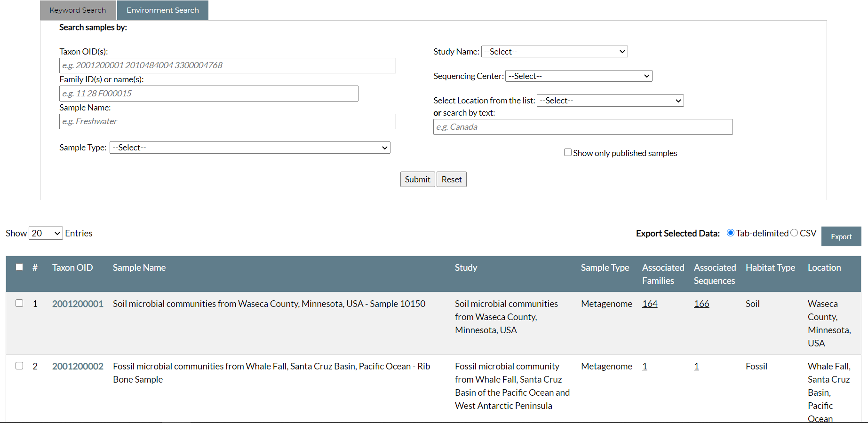Open the Study Name dropdown

554,52
